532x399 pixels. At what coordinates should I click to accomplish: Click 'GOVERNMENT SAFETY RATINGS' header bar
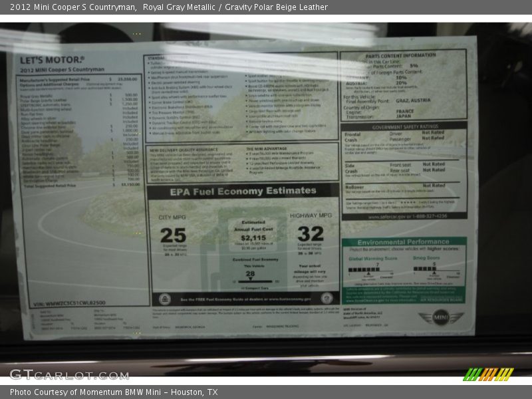coord(404,126)
